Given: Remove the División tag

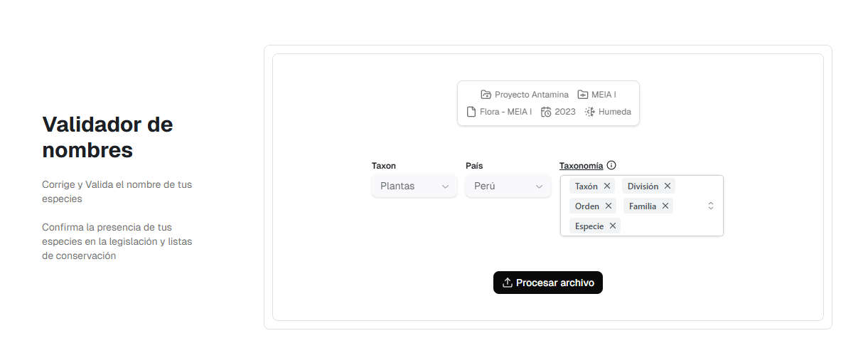Looking at the screenshot, I should click(x=668, y=186).
